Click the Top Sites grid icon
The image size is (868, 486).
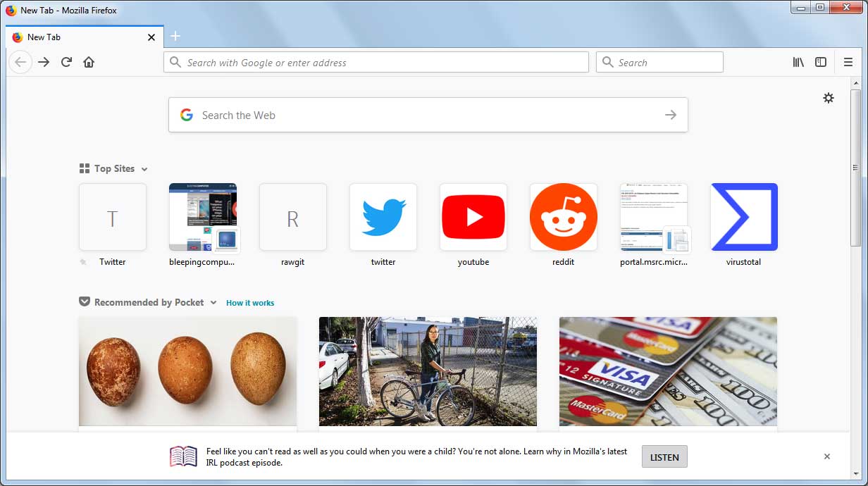click(x=85, y=168)
